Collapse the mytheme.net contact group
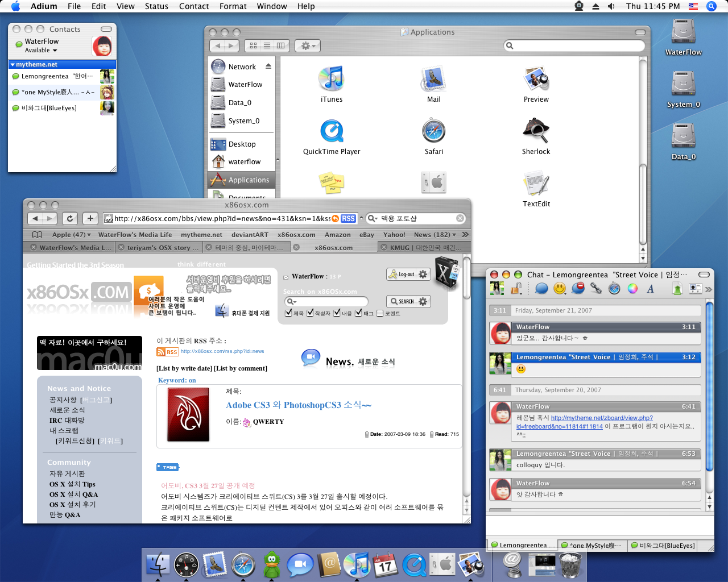The image size is (728, 582). [x=13, y=65]
